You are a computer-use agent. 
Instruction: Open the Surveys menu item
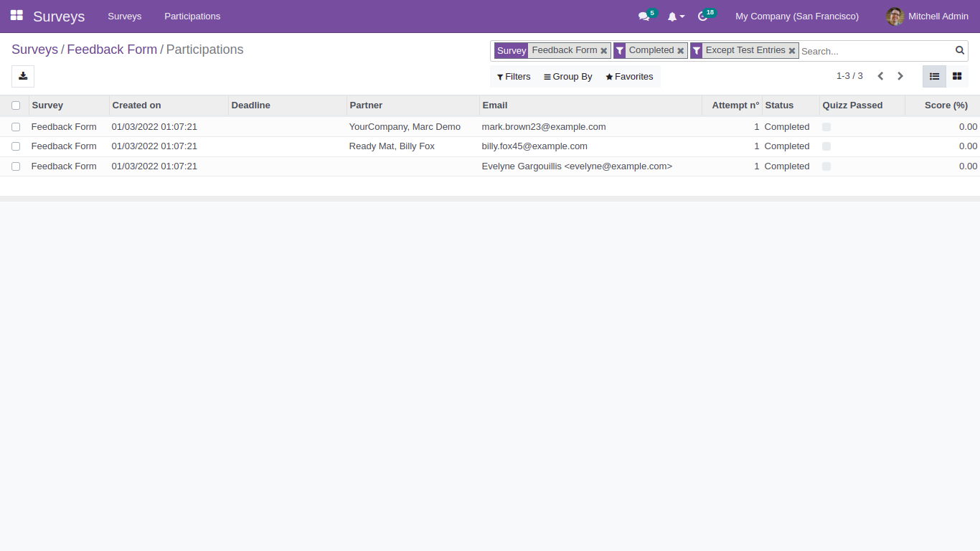click(124, 16)
